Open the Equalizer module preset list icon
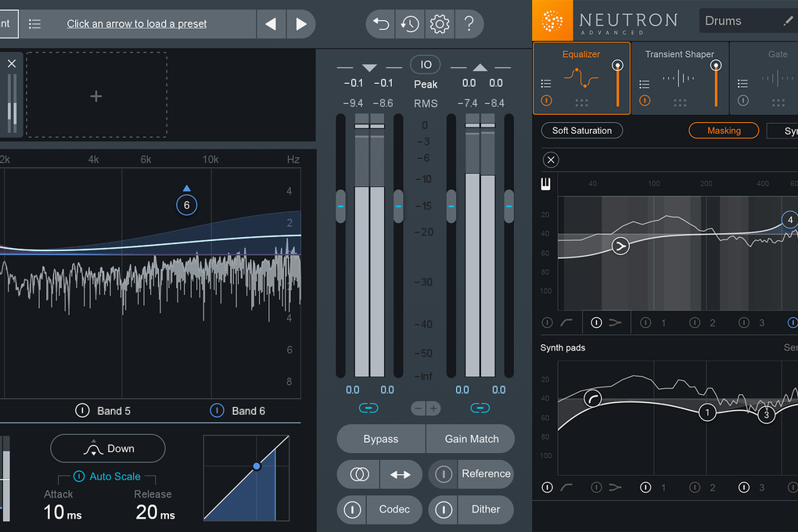Image resolution: width=798 pixels, height=532 pixels. [x=546, y=84]
